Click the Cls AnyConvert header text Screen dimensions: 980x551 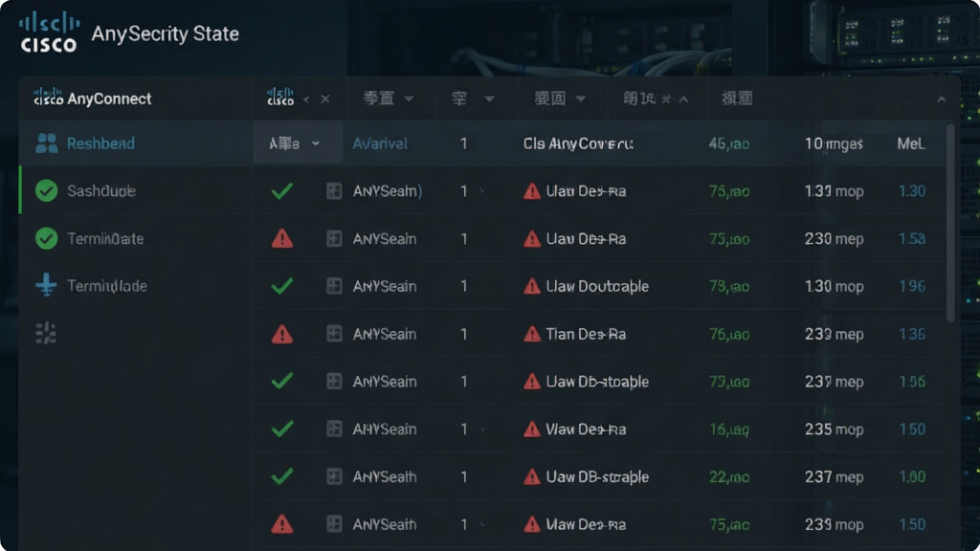pos(578,143)
